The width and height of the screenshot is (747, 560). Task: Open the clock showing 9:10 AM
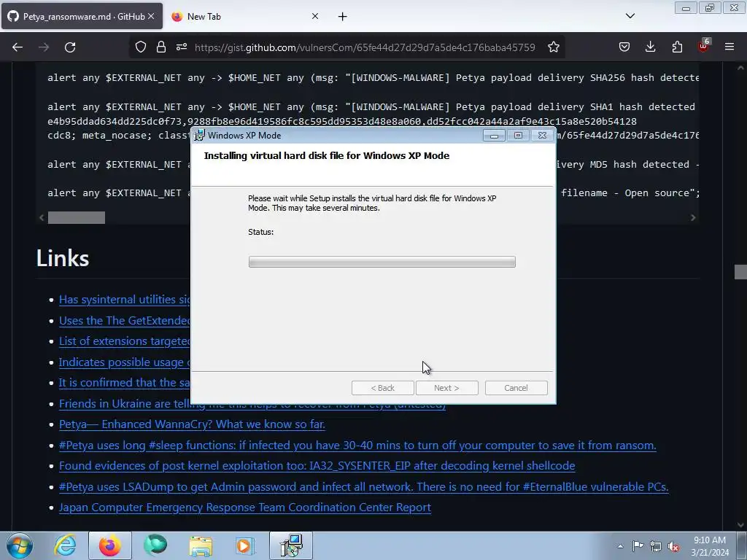pos(710,546)
